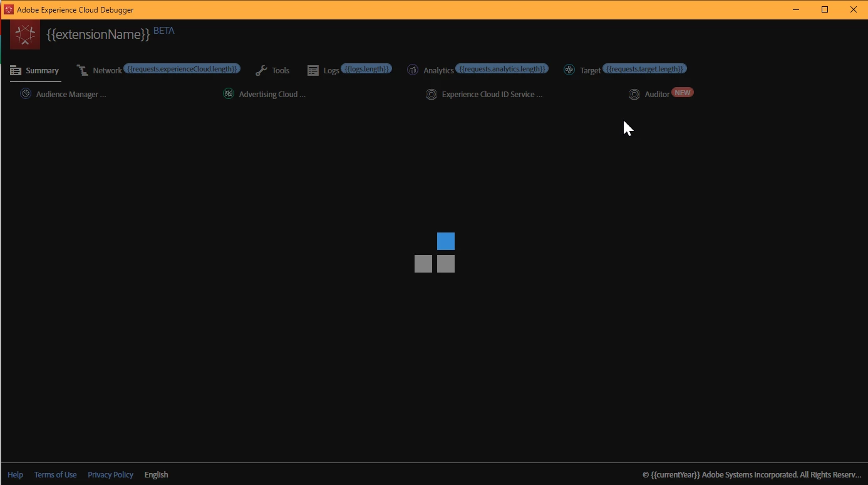
Task: Open the Help link
Action: 15,475
